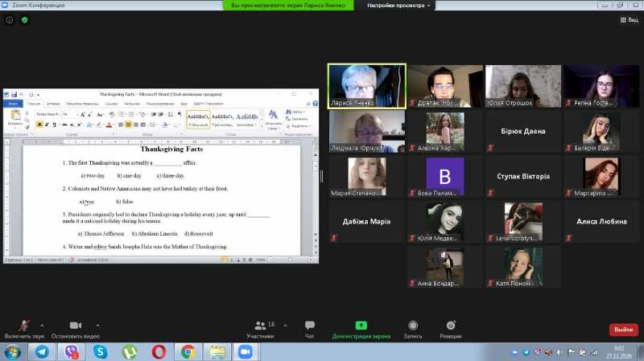Open font size combo box in Word
This screenshot has width=644, height=361.
click(x=70, y=114)
